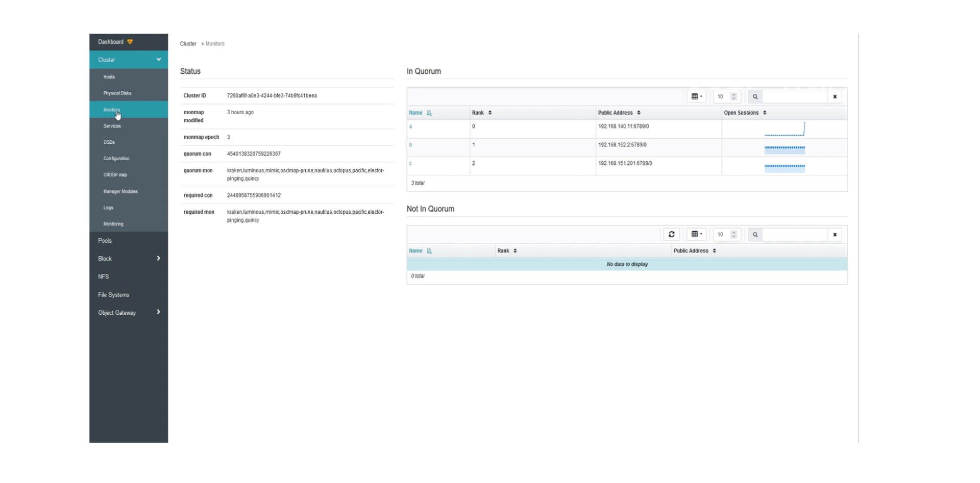This screenshot has height=483, width=980.
Task: Click the Cluster ID value
Action: coord(272,96)
